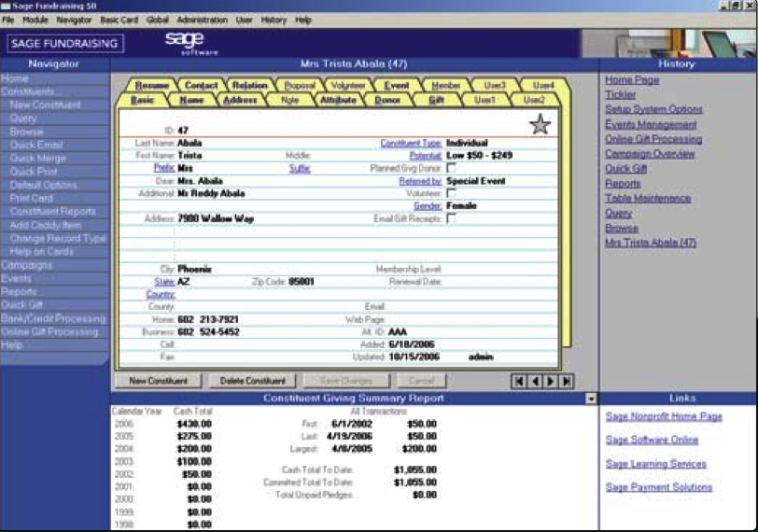Go to the first record navigation arrow
This screenshot has height=532, width=758.
tap(518, 381)
